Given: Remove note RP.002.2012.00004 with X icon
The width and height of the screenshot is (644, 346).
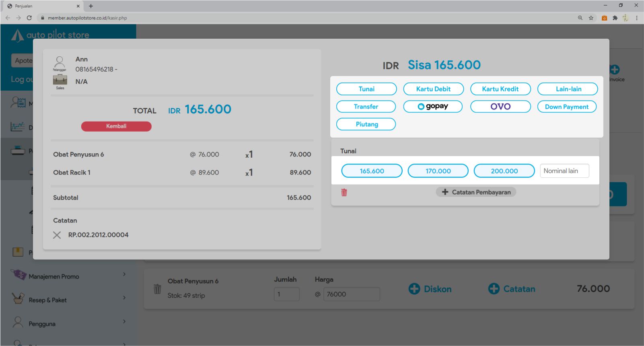Looking at the screenshot, I should click(57, 235).
